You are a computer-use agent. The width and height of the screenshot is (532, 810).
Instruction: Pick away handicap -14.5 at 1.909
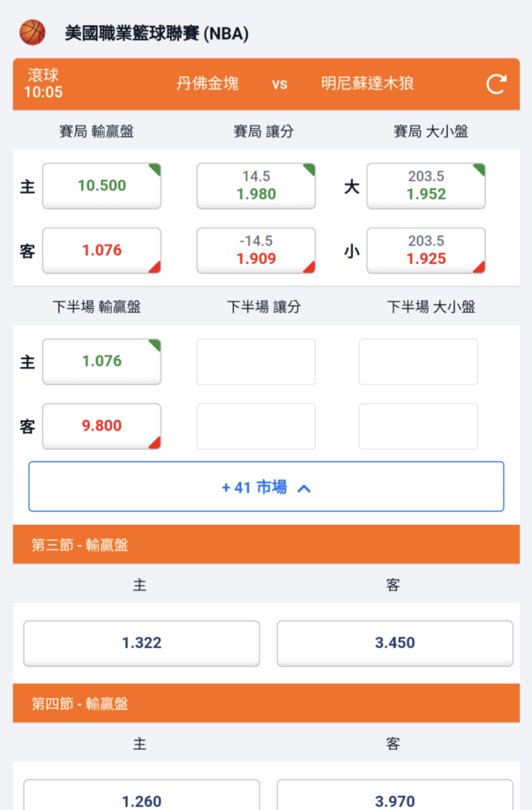pyautogui.click(x=256, y=250)
